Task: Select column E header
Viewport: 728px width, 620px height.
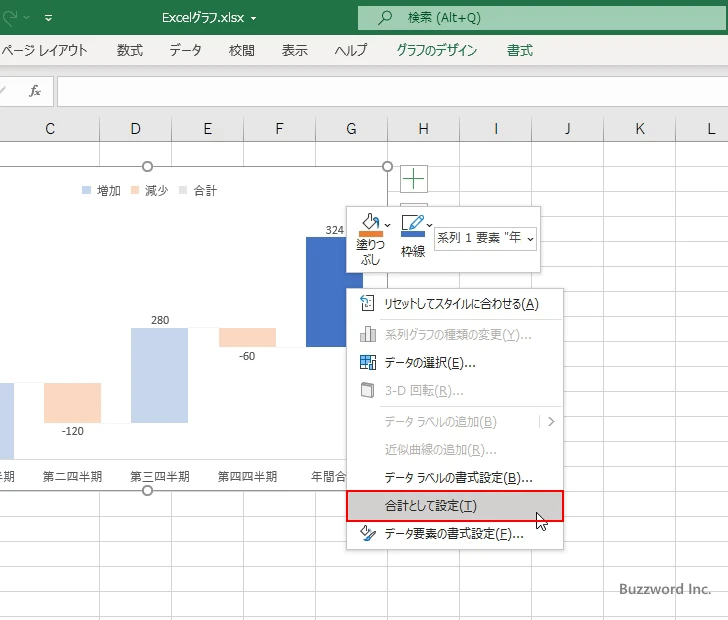Action: click(x=208, y=129)
